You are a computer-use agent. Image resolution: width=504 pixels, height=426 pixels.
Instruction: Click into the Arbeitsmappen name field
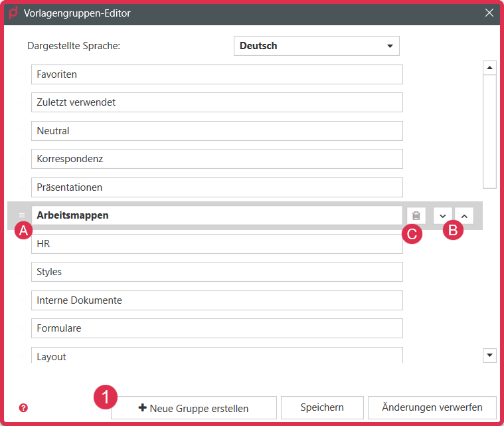217,215
